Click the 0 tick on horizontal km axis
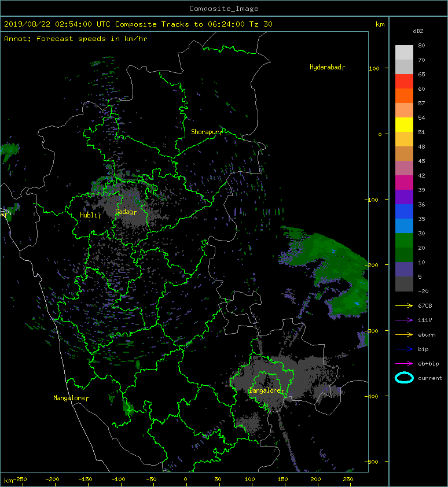The width and height of the screenshot is (448, 487). 185,479
